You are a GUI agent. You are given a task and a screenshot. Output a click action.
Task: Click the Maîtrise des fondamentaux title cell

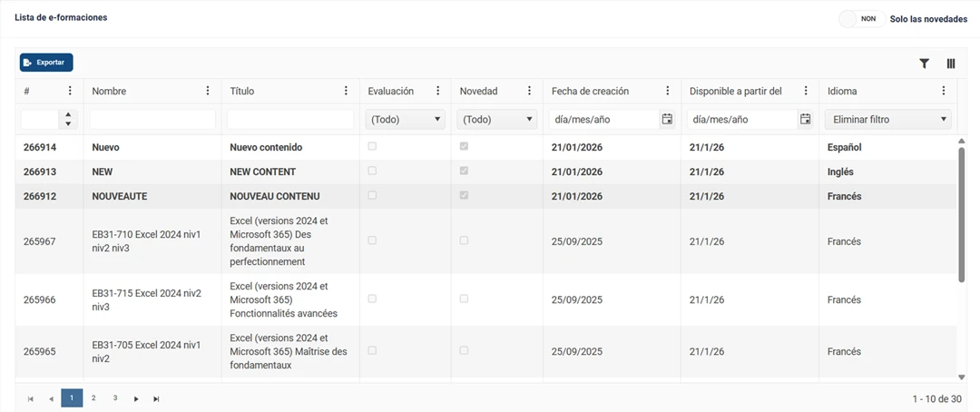pos(289,351)
